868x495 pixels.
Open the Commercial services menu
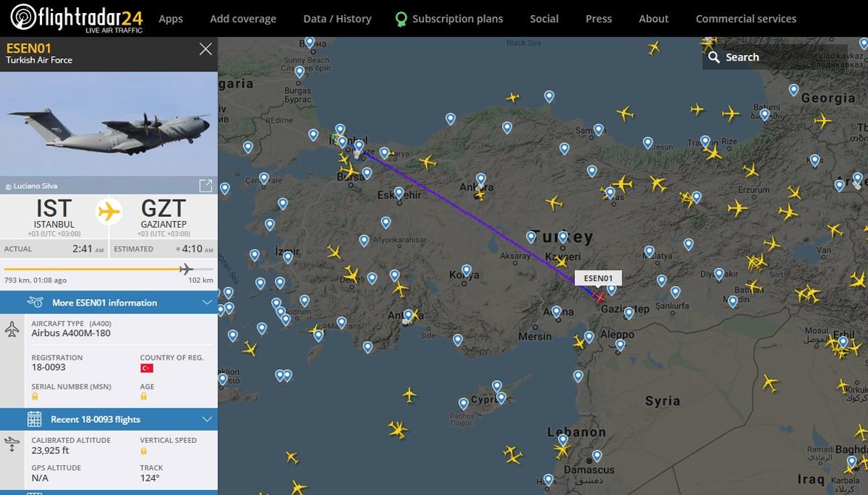click(x=746, y=19)
